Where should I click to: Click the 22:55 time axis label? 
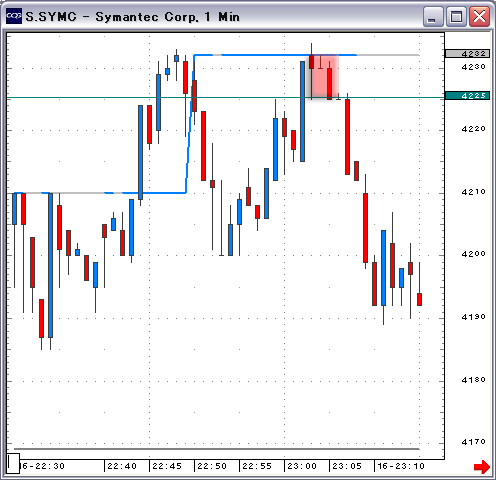click(257, 466)
